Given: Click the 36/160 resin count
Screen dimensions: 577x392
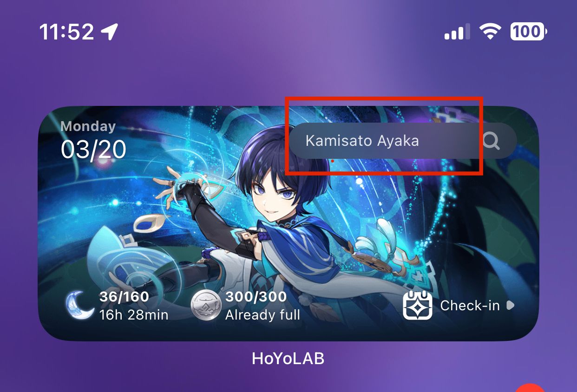Looking at the screenshot, I should pos(124,297).
